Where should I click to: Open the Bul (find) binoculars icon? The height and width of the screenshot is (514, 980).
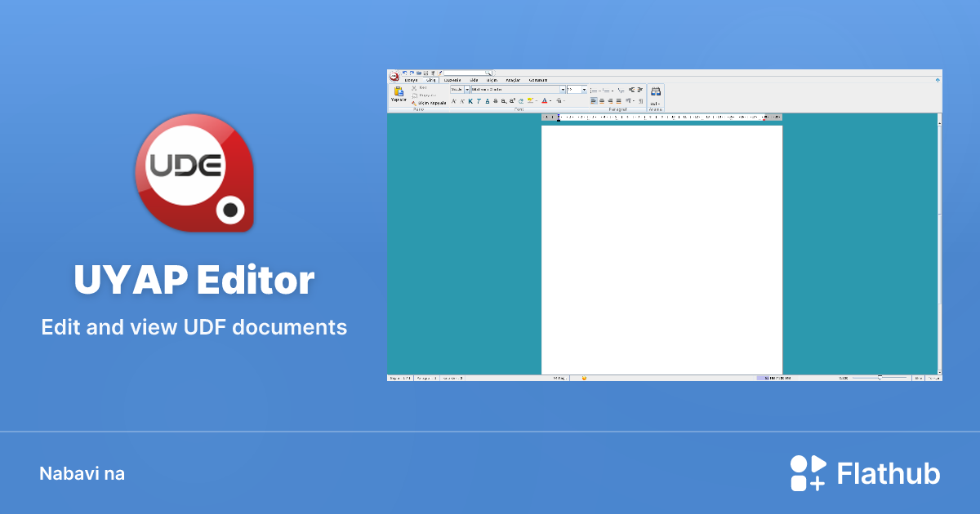coord(656,91)
